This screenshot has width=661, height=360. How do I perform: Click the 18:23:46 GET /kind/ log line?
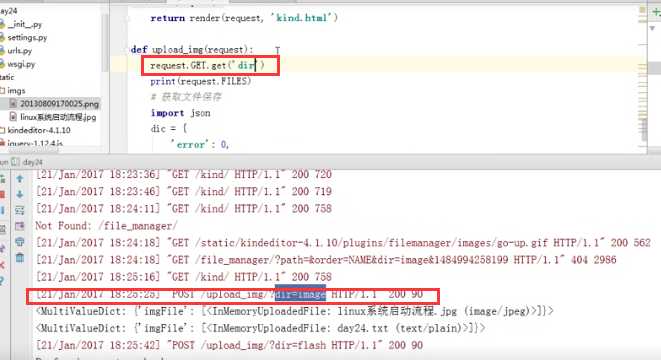coord(184,191)
